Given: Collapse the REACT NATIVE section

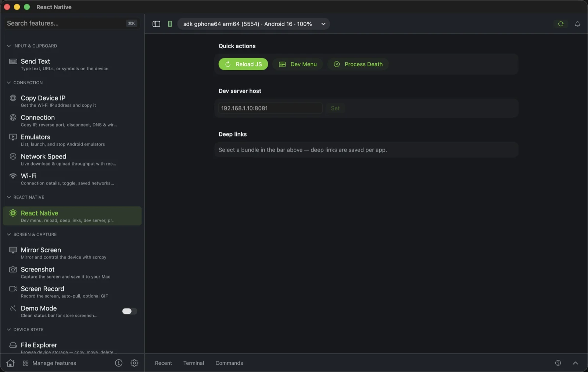Looking at the screenshot, I should pyautogui.click(x=9, y=197).
